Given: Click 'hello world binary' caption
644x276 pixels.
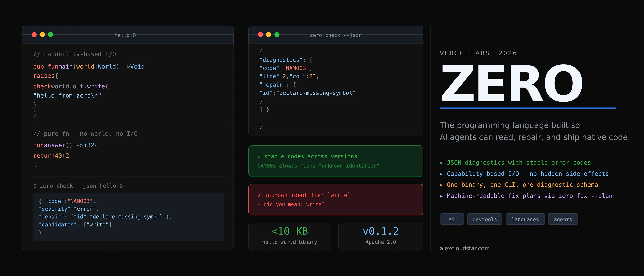Looking at the screenshot, I should 290,242.
